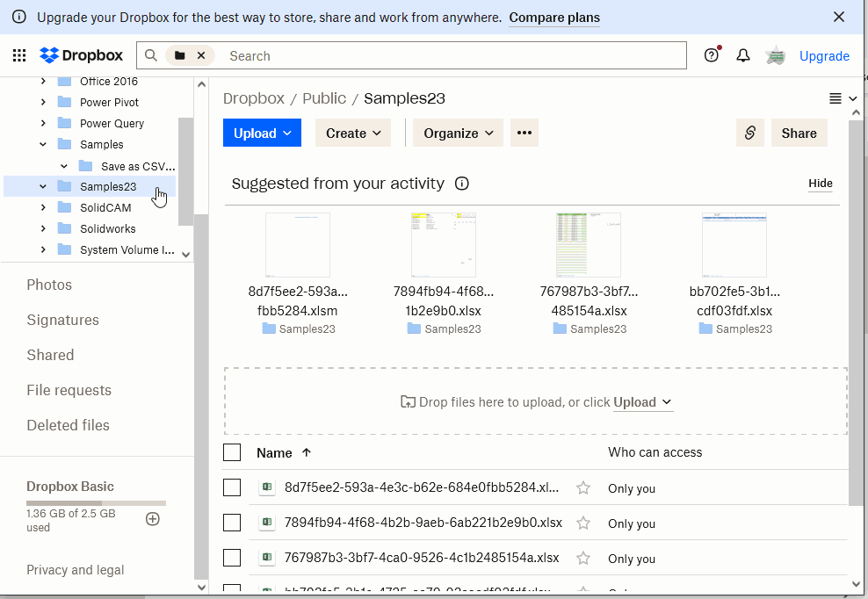Screen dimensions: 868x599
Task: Click the name sort arrow
Action: click(306, 453)
